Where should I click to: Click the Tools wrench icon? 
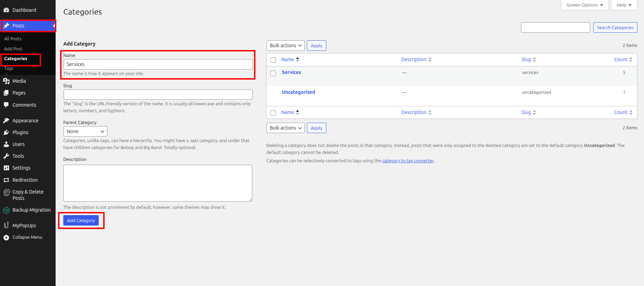[6, 156]
